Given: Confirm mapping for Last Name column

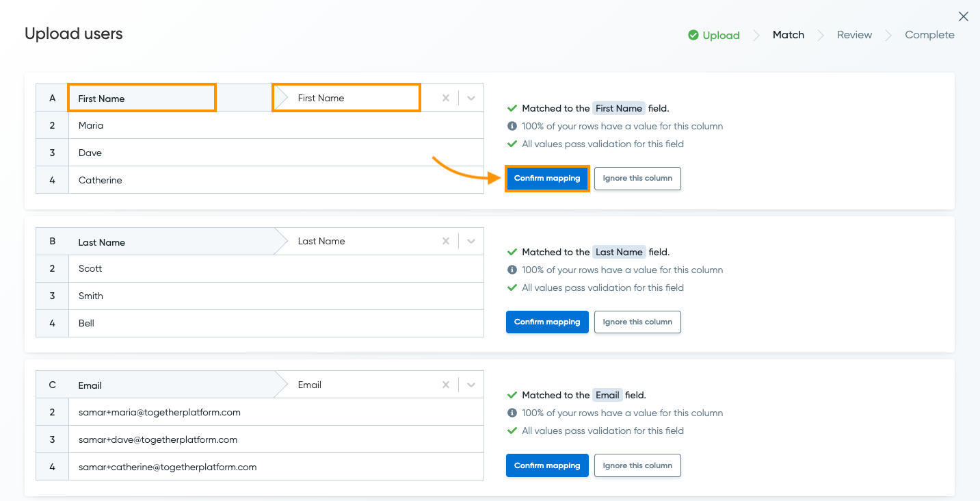Looking at the screenshot, I should pyautogui.click(x=547, y=322).
